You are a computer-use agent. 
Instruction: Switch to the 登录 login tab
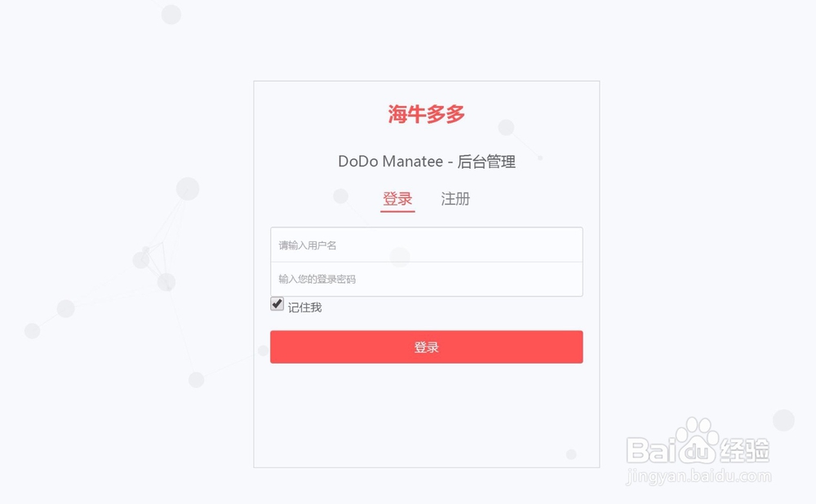point(397,199)
